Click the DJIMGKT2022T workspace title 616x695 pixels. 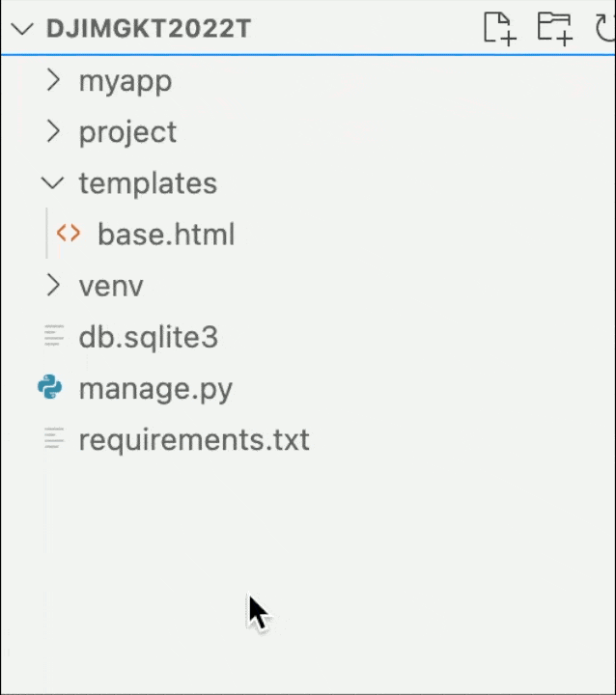pos(149,28)
